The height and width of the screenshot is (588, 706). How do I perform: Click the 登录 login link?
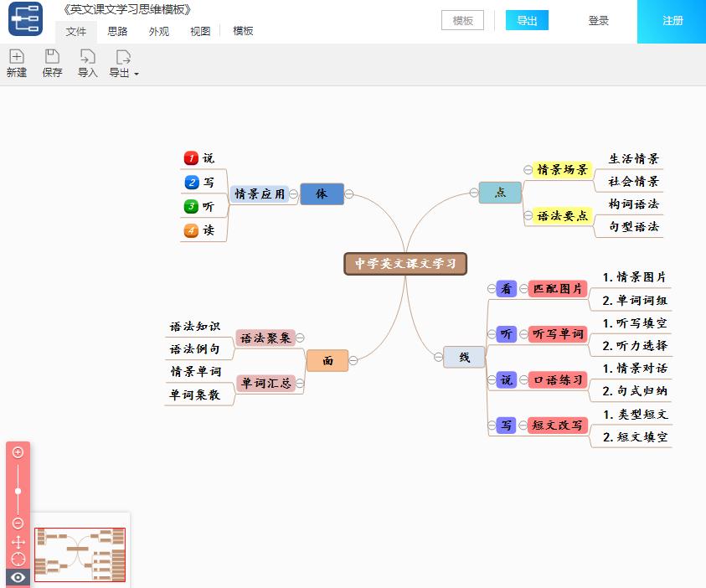(x=599, y=20)
